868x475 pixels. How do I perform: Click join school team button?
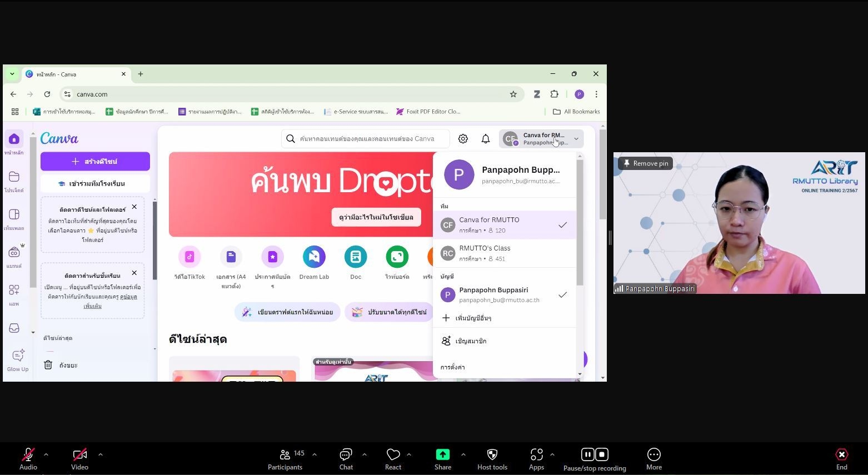coord(95,184)
